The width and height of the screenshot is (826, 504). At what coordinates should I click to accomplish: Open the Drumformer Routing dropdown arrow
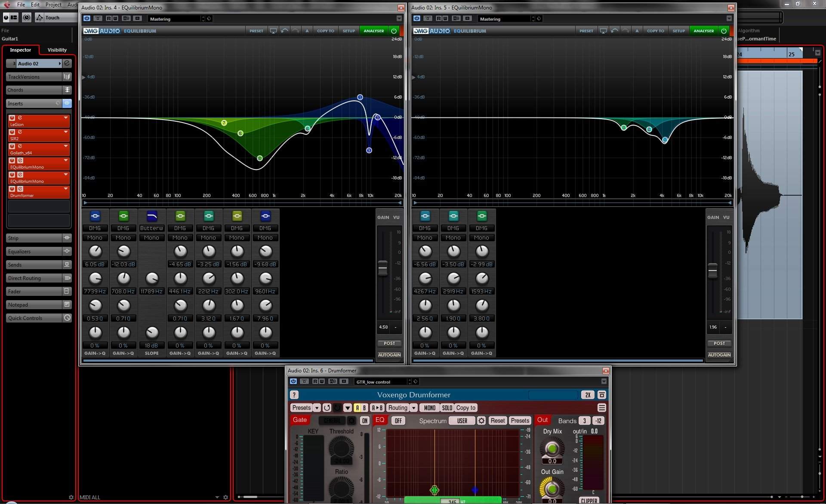click(x=413, y=408)
